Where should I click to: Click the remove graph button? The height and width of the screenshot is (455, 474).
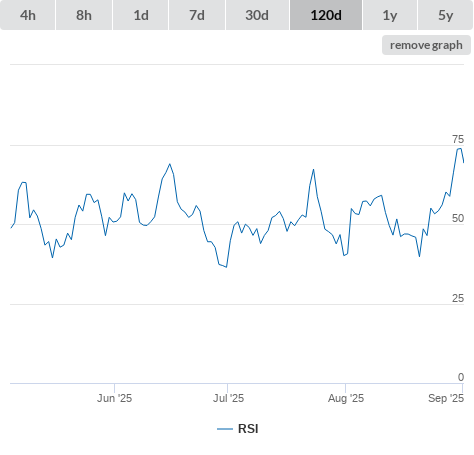point(426,45)
